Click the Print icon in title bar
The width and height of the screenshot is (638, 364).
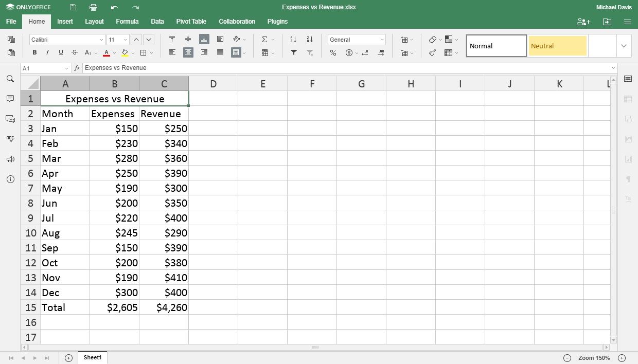[93, 7]
